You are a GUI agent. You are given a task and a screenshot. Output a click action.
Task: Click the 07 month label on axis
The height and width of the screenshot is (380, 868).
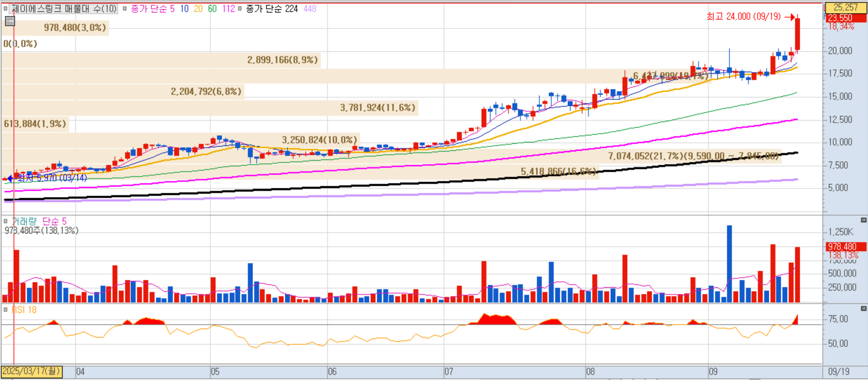(x=448, y=372)
